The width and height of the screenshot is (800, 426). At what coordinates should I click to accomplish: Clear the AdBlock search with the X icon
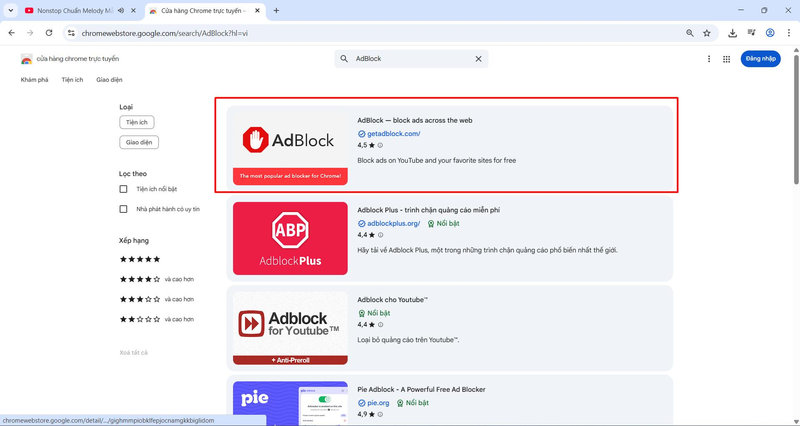479,59
